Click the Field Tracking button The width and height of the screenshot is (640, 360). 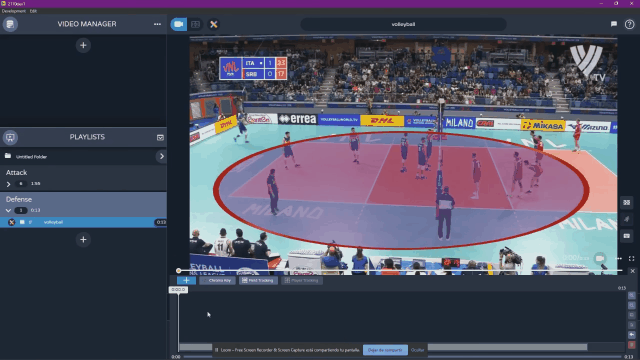[x=258, y=280]
